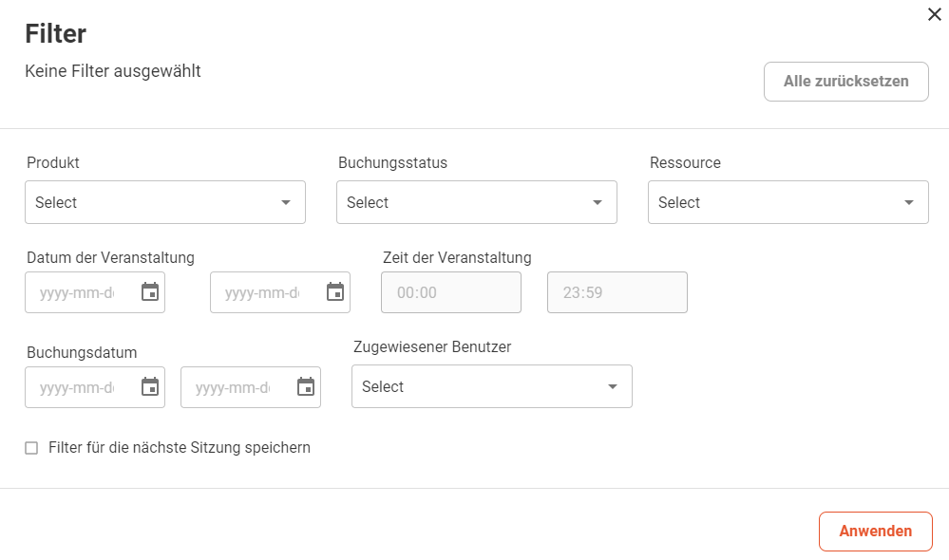Click the Produkt dropdown arrow
The image size is (949, 560).
tap(286, 202)
